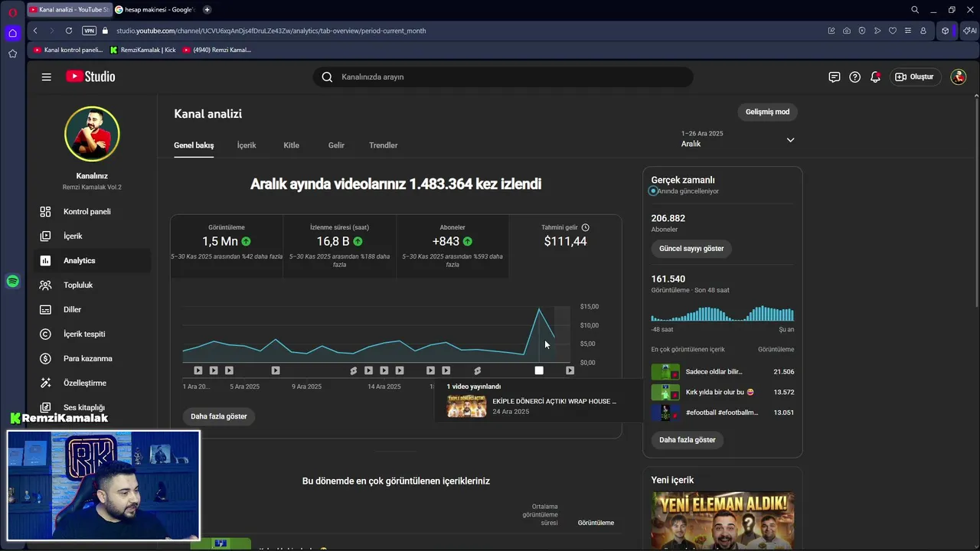The height and width of the screenshot is (551, 980).
Task: Open the Spotify sidebar icon
Action: [x=12, y=282]
